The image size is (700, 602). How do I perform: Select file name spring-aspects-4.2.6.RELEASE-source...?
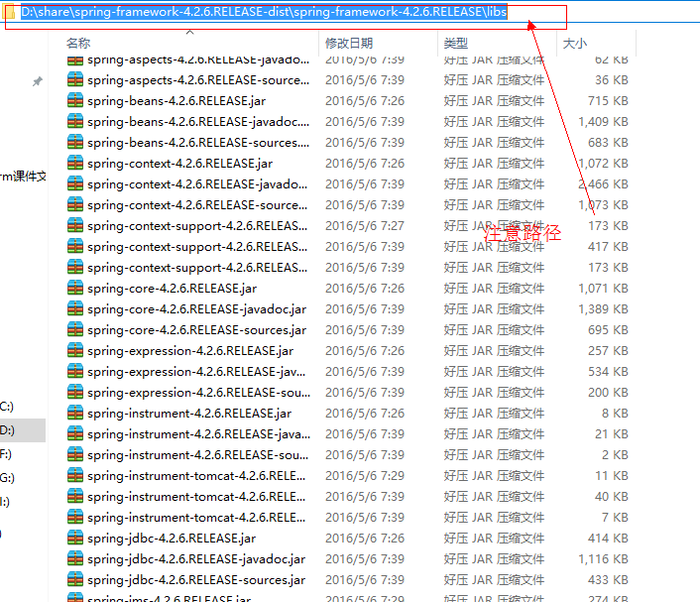tap(198, 80)
